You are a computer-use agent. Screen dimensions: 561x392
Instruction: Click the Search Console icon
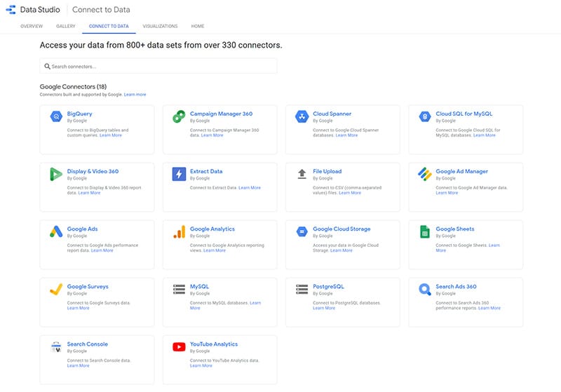(x=56, y=347)
